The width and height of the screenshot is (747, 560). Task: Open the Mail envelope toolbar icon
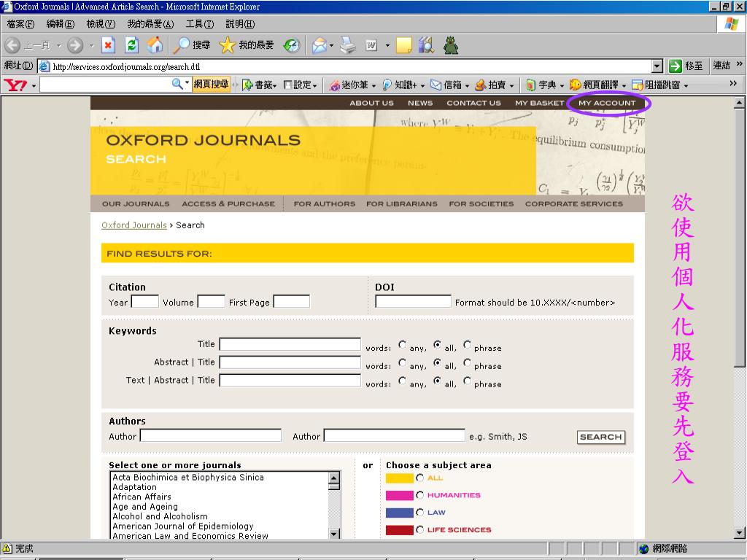click(320, 45)
